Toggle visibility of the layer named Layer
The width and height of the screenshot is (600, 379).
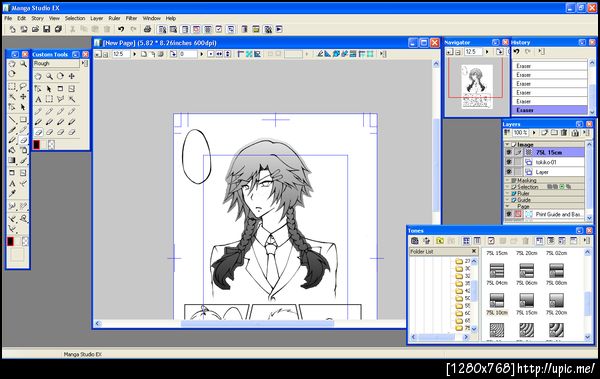509,172
